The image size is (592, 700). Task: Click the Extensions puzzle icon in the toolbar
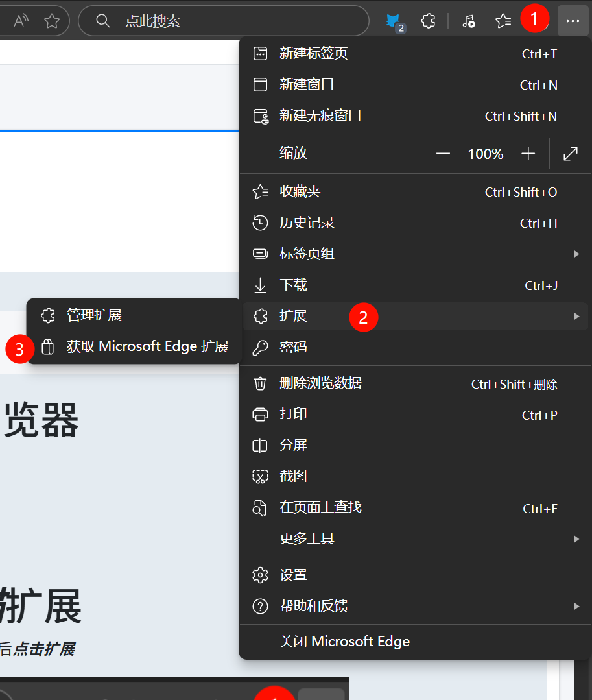coord(428,21)
